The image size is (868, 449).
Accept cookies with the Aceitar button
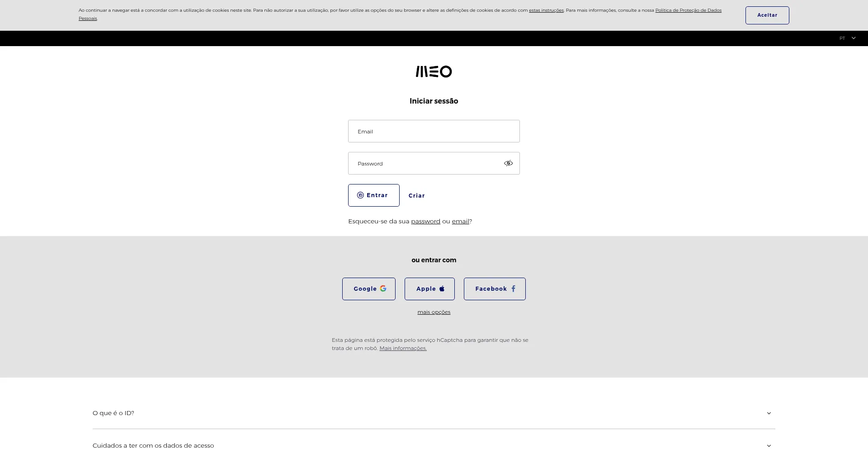(x=767, y=15)
